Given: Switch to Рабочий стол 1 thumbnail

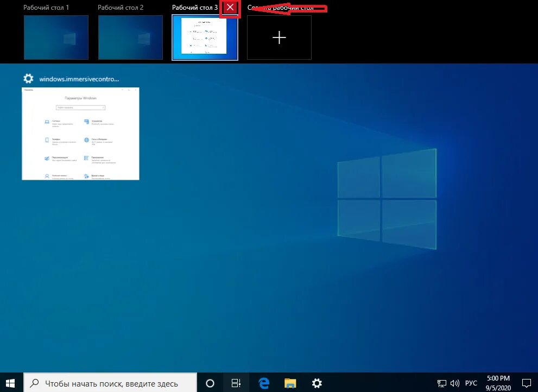Looking at the screenshot, I should [x=56, y=37].
